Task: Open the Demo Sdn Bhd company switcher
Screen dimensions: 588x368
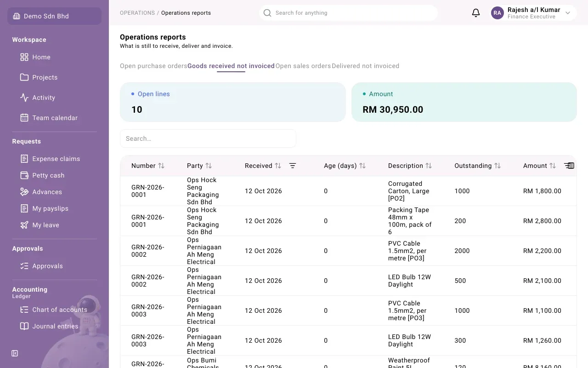Action: 54,16
